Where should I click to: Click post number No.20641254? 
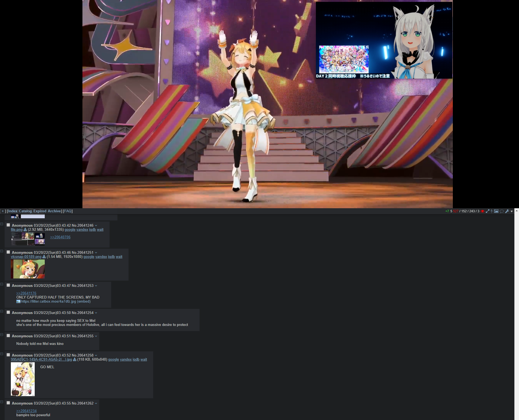point(82,313)
